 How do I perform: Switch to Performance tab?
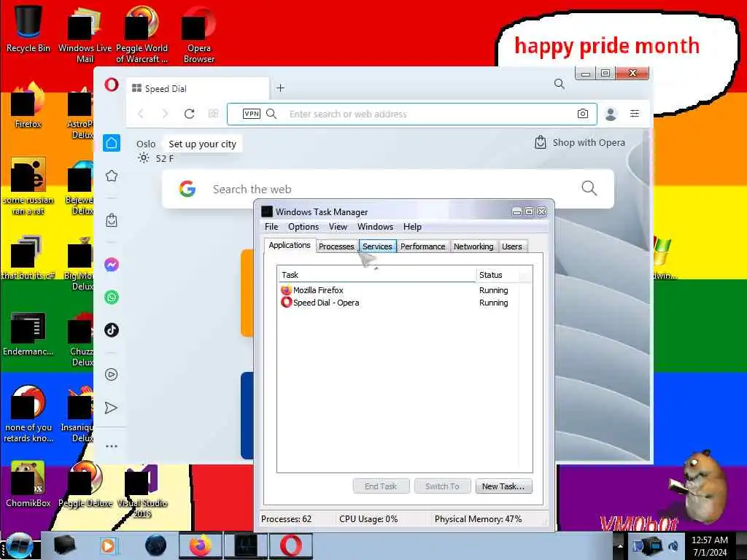(422, 246)
